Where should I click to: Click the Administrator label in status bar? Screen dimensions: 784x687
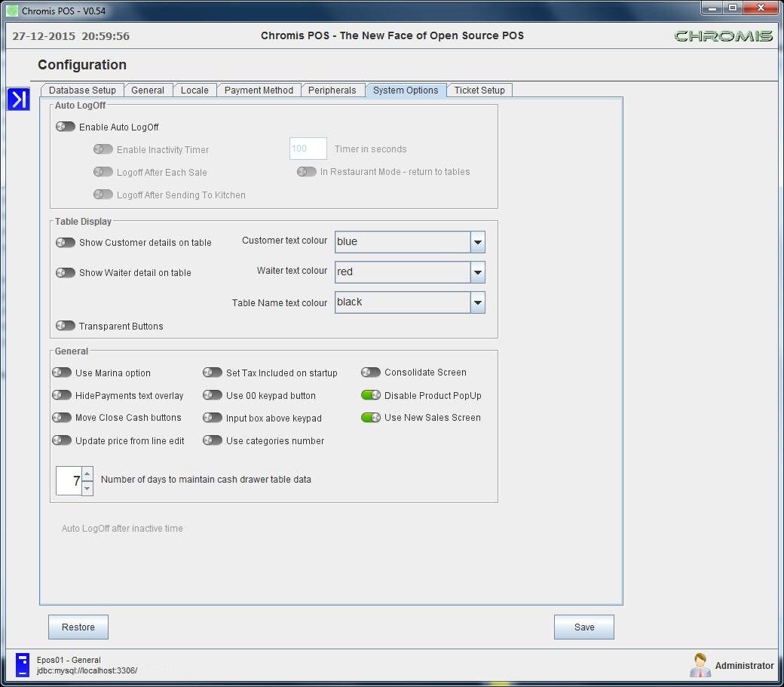click(x=744, y=665)
